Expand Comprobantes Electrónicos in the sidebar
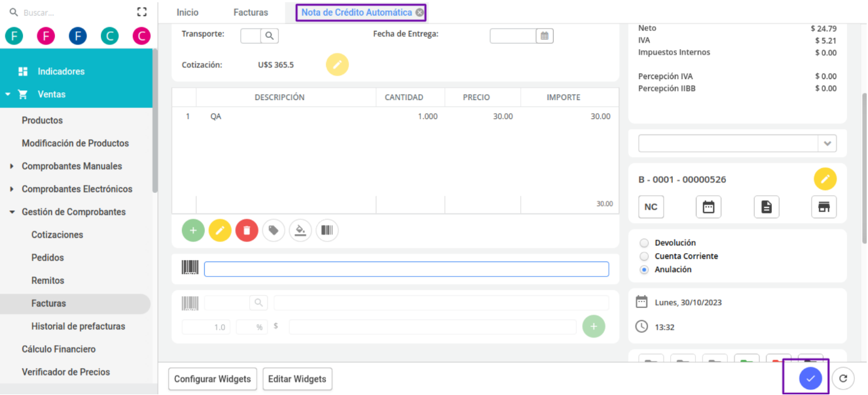Screen dimensions: 868x395 pos(12,189)
